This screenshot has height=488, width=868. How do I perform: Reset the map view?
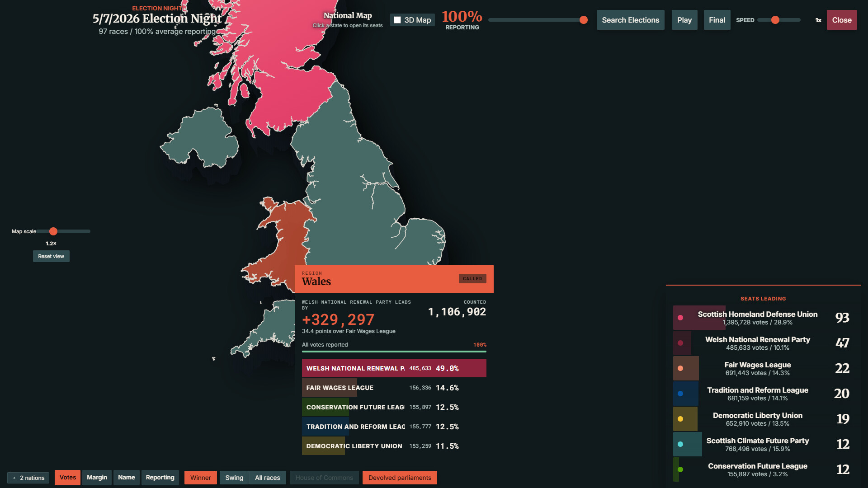51,256
